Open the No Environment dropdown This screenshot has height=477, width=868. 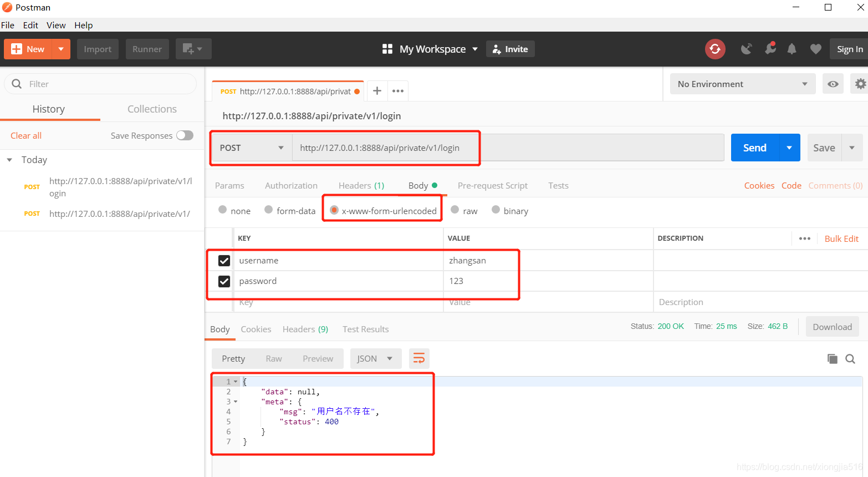[743, 84]
